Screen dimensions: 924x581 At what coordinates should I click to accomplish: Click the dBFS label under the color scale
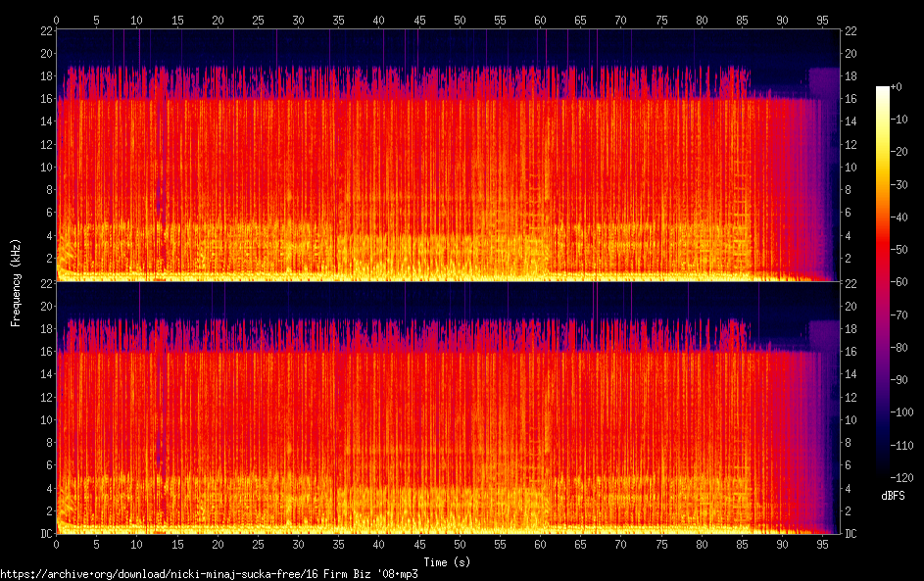[x=893, y=496]
